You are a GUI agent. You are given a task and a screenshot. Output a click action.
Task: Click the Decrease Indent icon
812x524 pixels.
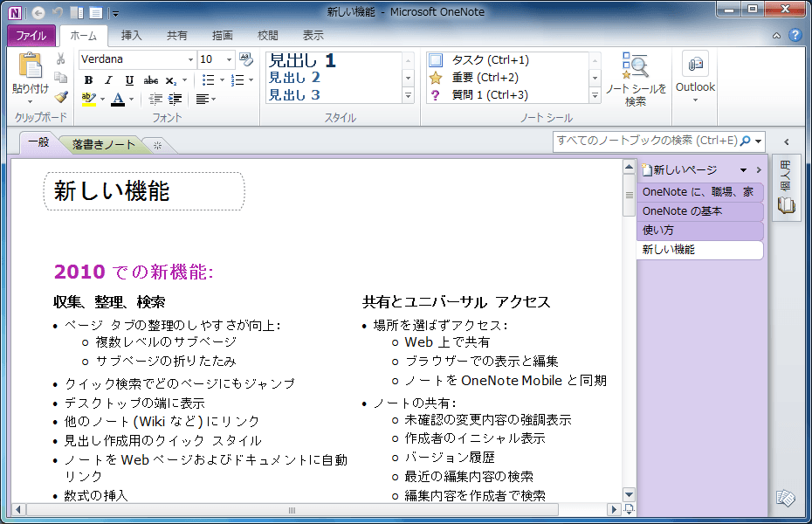point(155,99)
